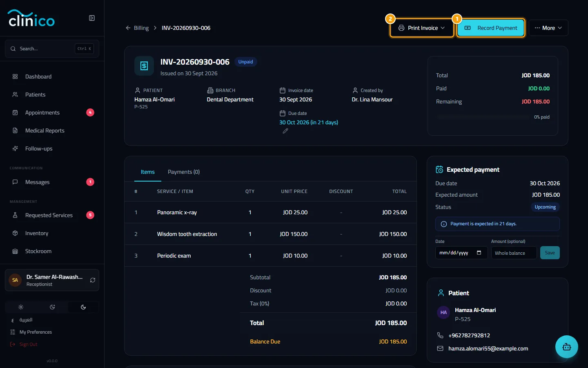Click the switch account icon beside Dr. Samer

coord(93,280)
